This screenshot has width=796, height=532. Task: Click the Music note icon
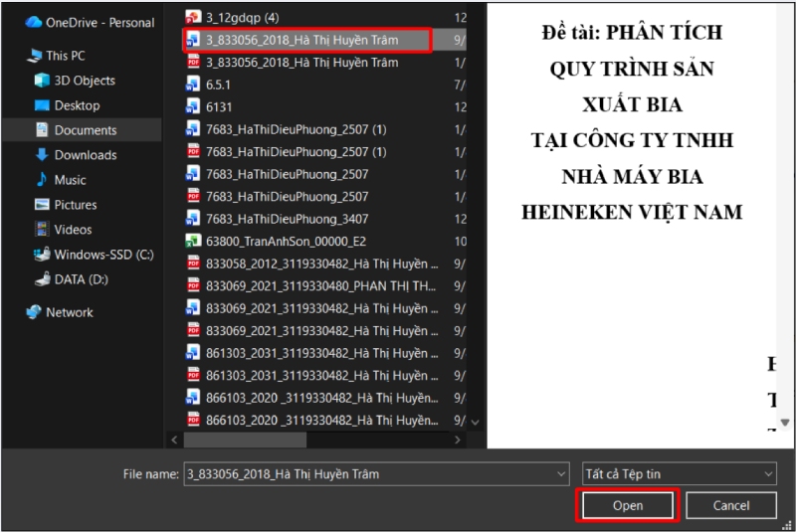[x=42, y=180]
